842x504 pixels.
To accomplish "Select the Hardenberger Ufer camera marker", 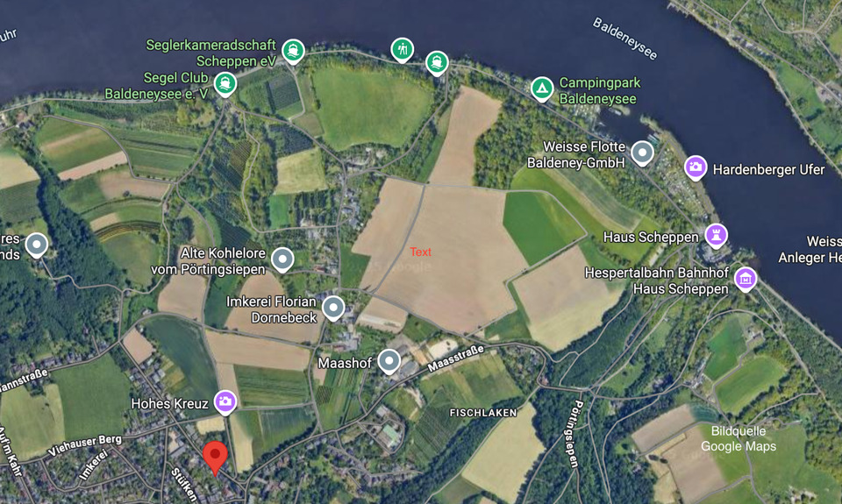I will [695, 167].
